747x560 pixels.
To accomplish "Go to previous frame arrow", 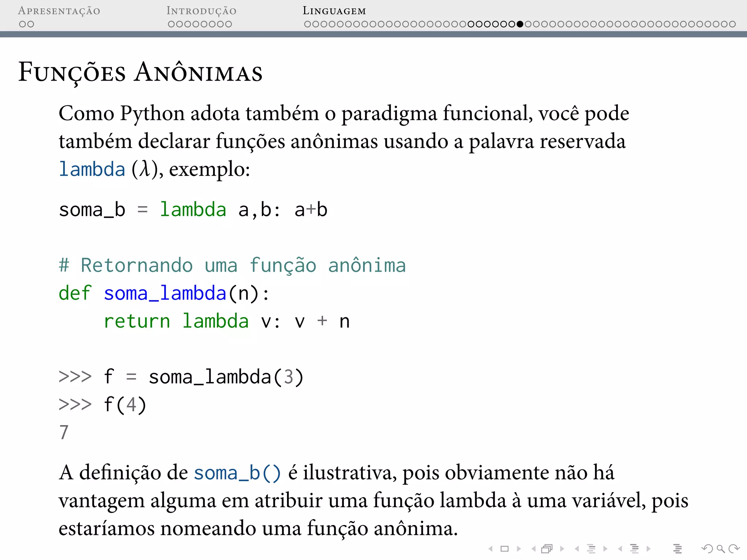I will [534, 549].
